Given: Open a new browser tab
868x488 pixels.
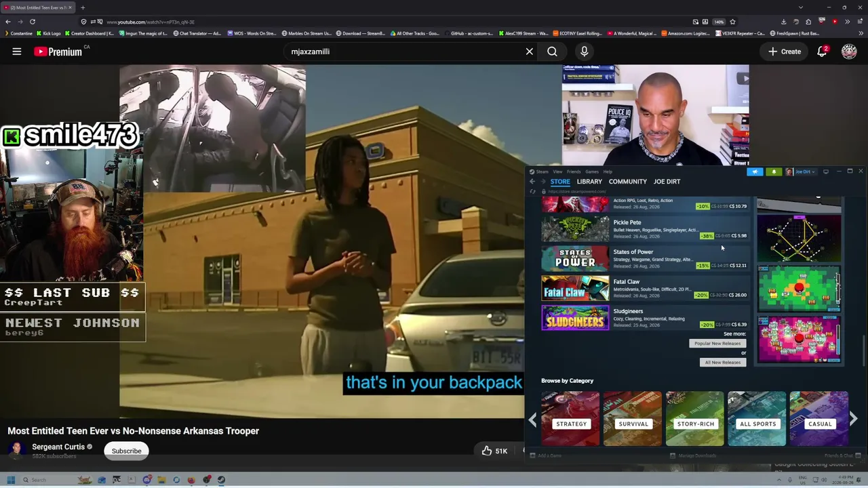Looking at the screenshot, I should click(83, 7).
